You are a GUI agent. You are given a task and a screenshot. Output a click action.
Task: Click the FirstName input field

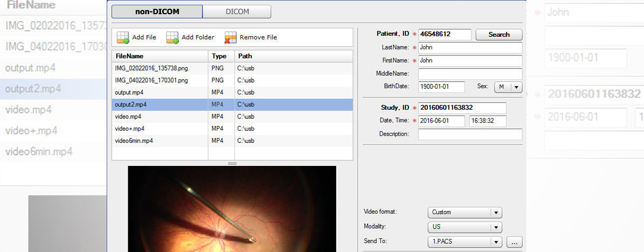tap(470, 60)
